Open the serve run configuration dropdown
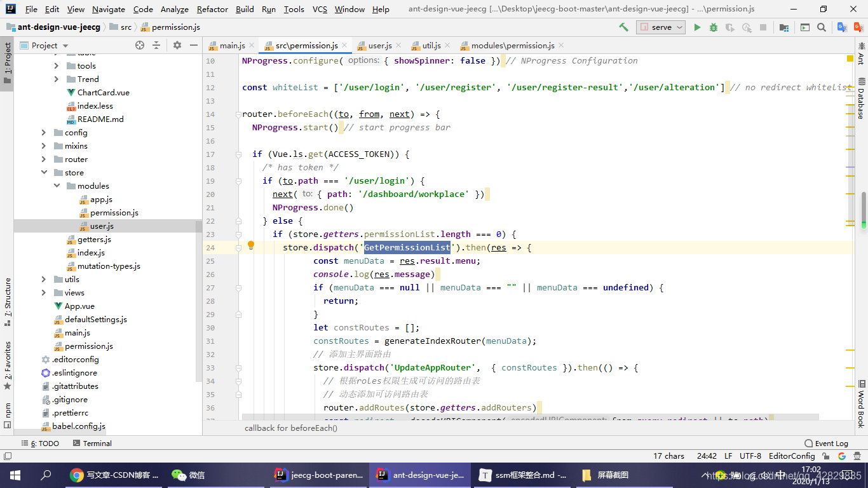Image resolution: width=868 pixels, height=488 pixels. pos(661,27)
